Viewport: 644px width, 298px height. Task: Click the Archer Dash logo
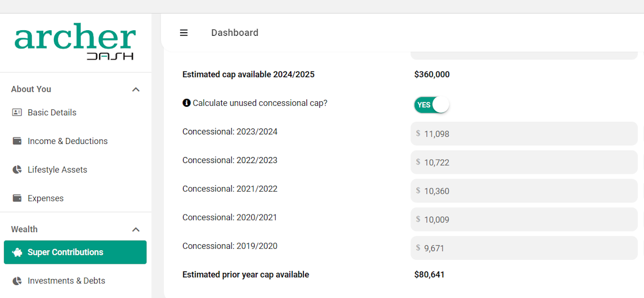[75, 42]
